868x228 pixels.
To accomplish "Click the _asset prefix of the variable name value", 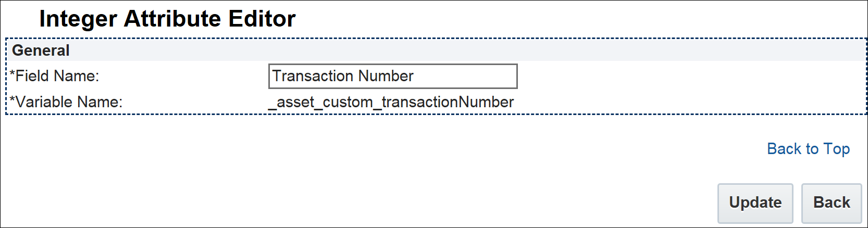I will point(293,102).
